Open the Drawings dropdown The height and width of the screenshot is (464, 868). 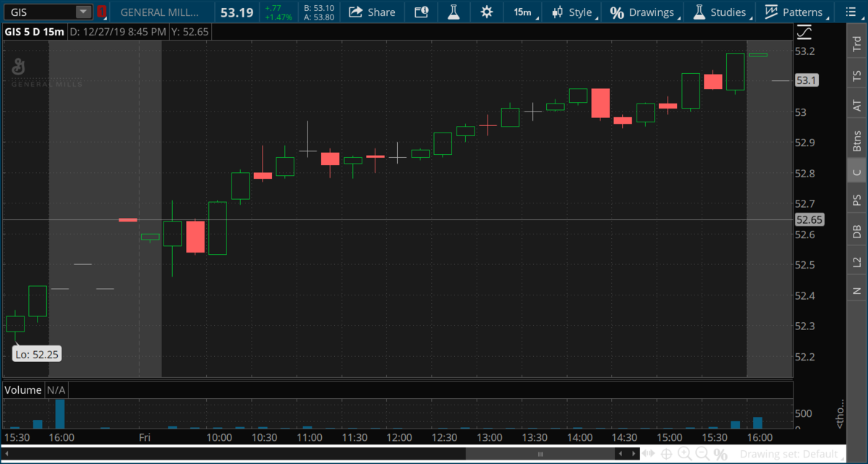(x=642, y=12)
